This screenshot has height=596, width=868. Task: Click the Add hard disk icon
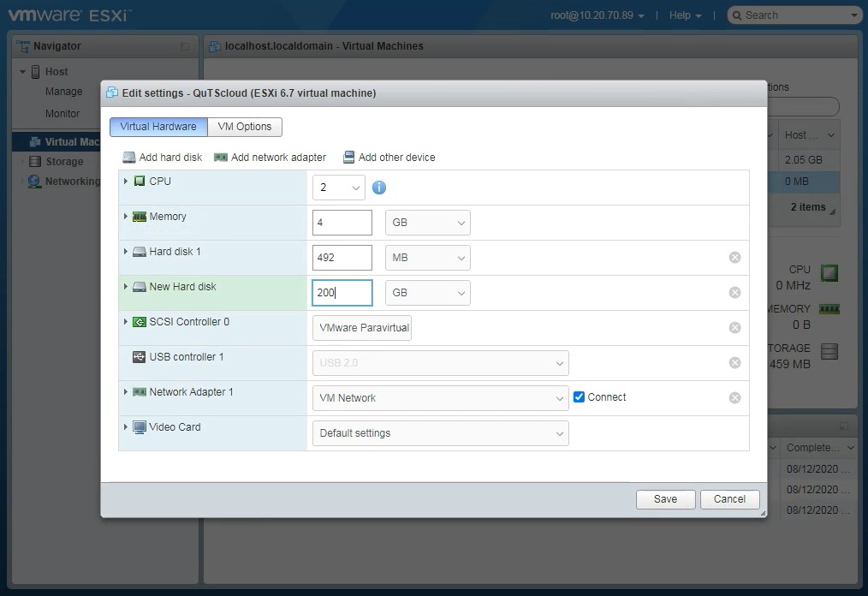pyautogui.click(x=129, y=158)
